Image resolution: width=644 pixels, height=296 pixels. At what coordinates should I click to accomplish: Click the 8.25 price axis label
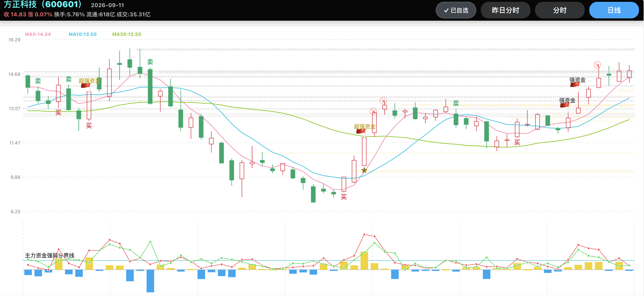click(15, 212)
